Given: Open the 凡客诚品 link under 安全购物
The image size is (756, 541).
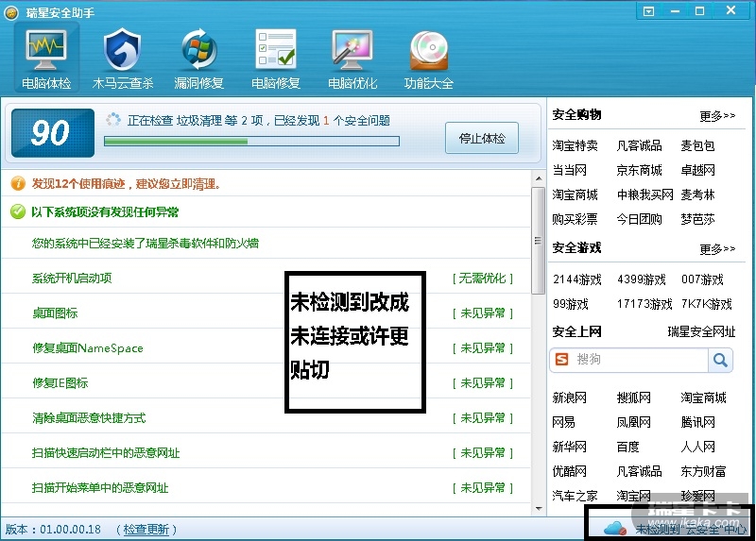Looking at the screenshot, I should click(639, 145).
